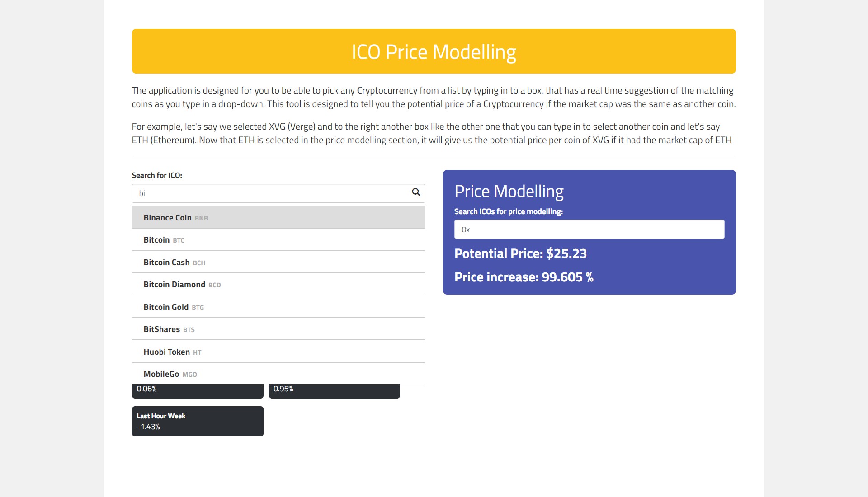Click the magnifying glass search icon
The width and height of the screenshot is (868, 497).
[416, 192]
